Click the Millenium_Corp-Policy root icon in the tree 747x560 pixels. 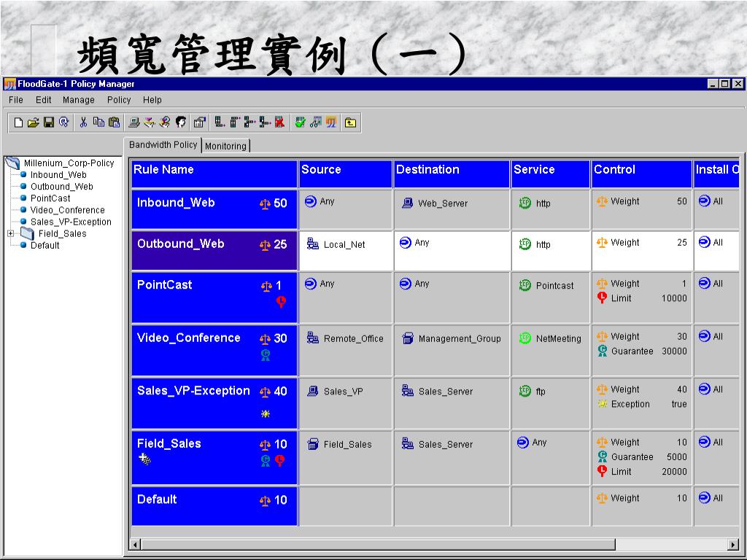12,163
